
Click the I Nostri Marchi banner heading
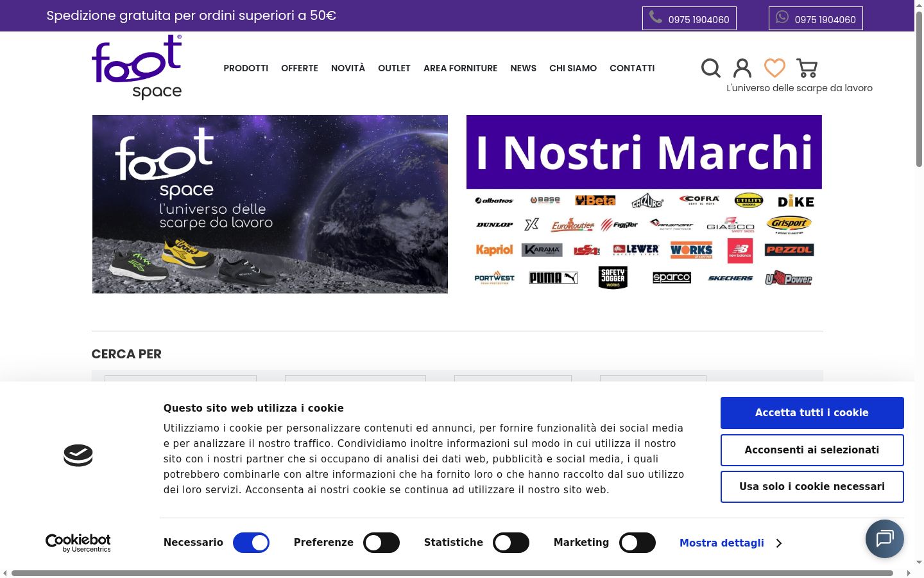pos(644,152)
